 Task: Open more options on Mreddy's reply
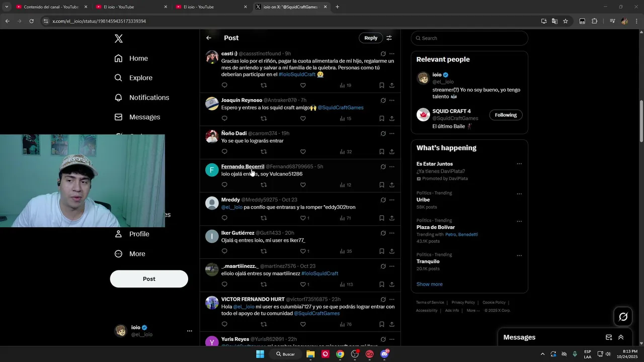click(x=392, y=200)
